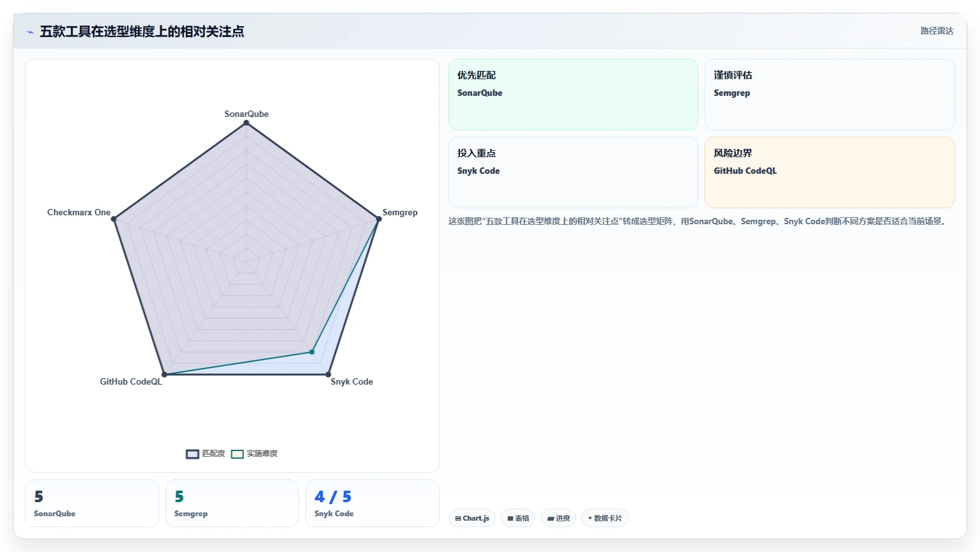Click the SonarQube stat card showing 5
The image size is (980, 552).
(x=92, y=503)
